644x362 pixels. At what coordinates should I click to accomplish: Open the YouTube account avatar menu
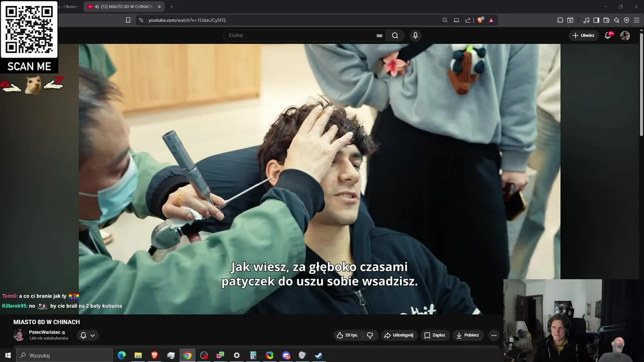[x=625, y=35]
